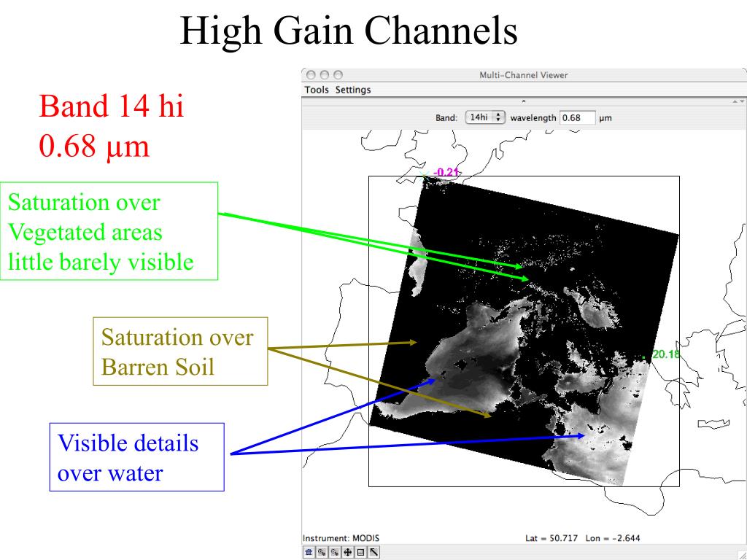Click the small up/down arrows at toolbar right edge

pos(739,101)
